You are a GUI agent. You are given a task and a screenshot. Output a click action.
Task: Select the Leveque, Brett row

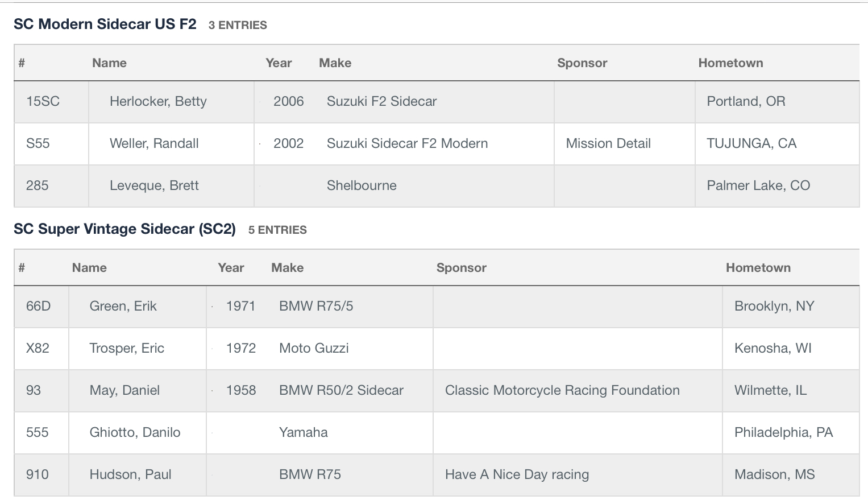tap(437, 186)
